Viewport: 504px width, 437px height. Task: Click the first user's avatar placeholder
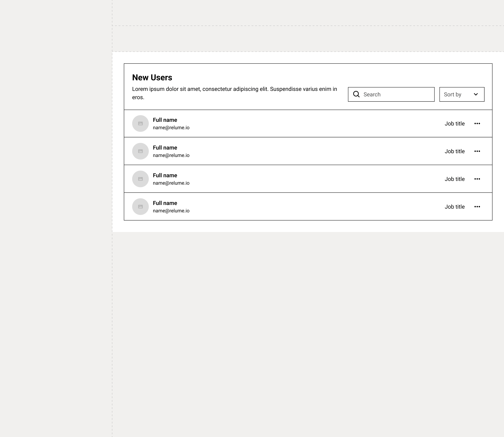(x=140, y=123)
